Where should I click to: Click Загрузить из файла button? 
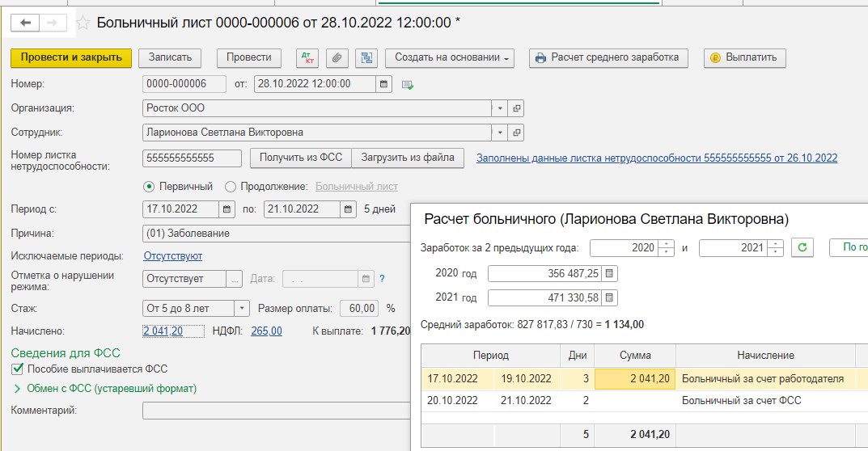[x=408, y=158]
